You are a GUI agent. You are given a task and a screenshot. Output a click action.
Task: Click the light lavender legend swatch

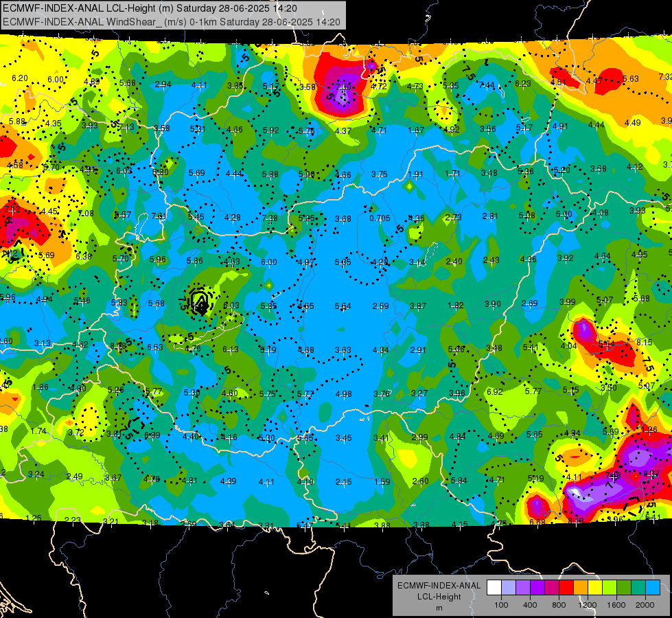point(508,588)
